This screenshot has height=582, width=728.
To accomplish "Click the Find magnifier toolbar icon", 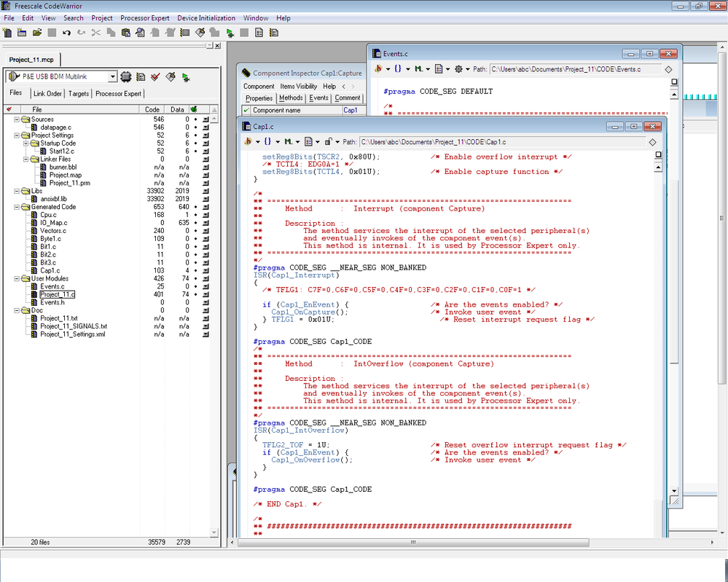I will (140, 33).
